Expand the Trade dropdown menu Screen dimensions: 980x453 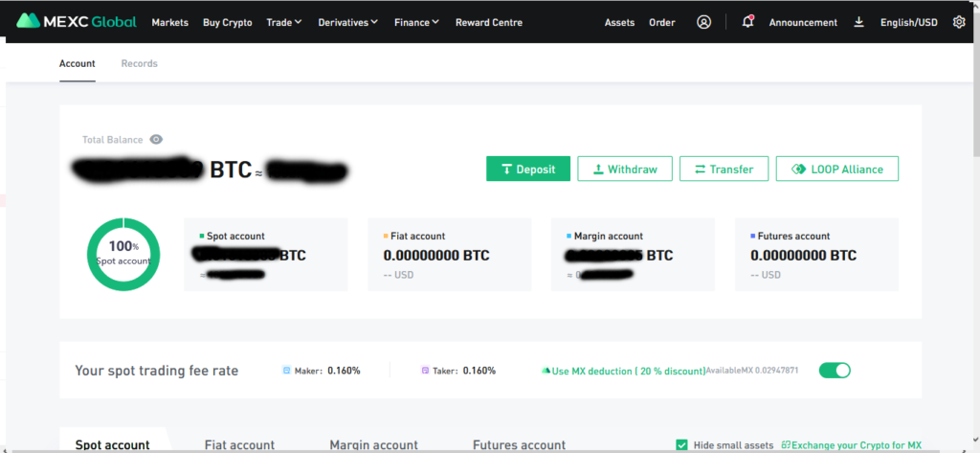[x=284, y=22]
